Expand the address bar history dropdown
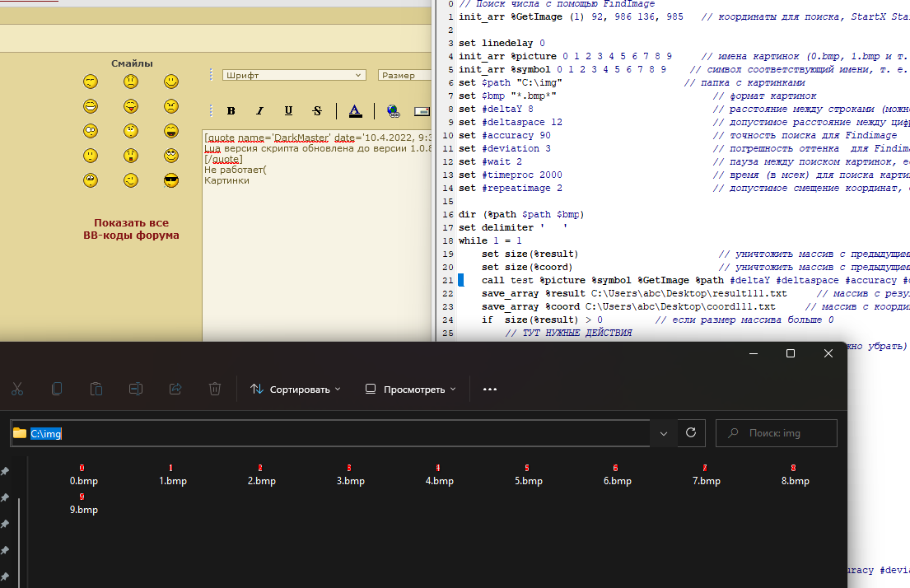Viewport: 910px width, 588px height. click(x=663, y=432)
